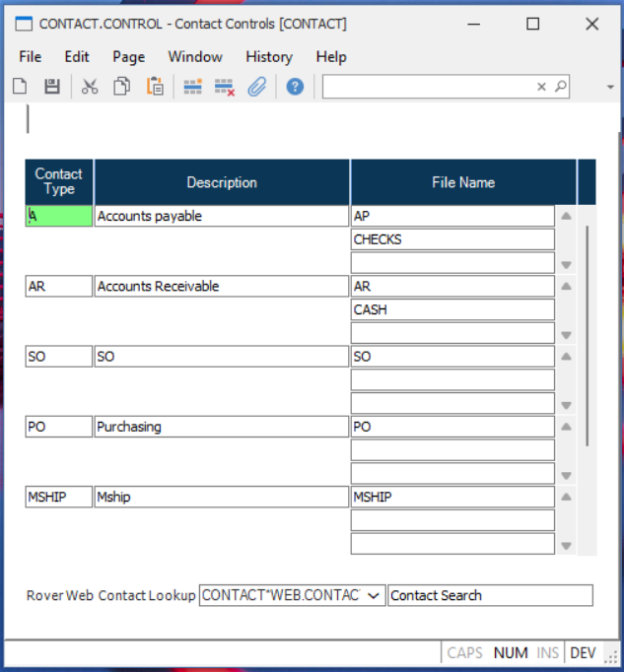Click the File Name column header
Screen dimensions: 624x672
click(x=462, y=182)
